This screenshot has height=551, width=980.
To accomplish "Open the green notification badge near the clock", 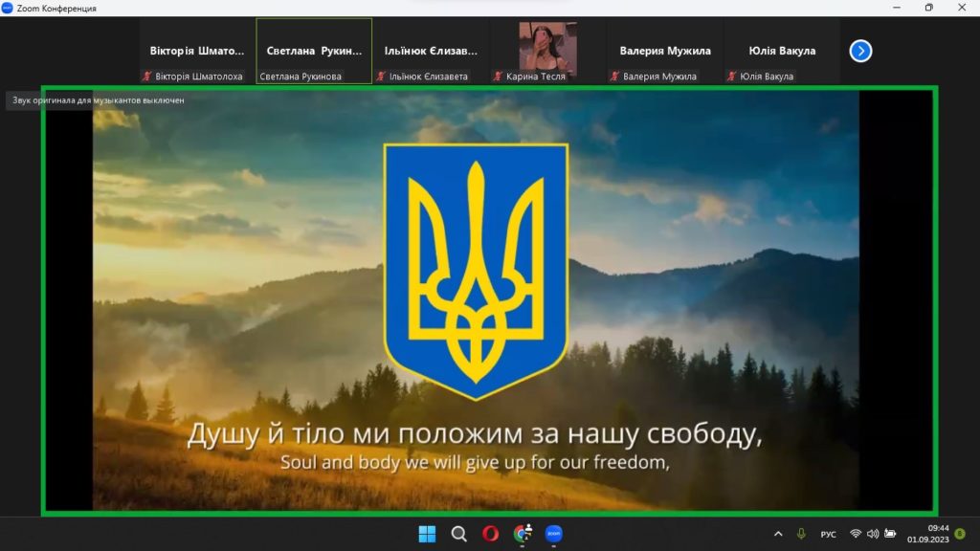I will point(961,534).
